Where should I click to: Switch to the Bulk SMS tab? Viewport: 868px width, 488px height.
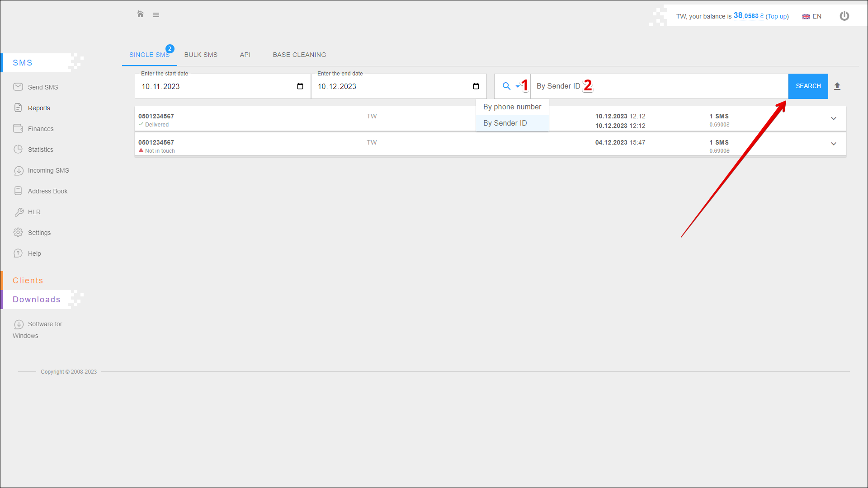click(x=201, y=55)
